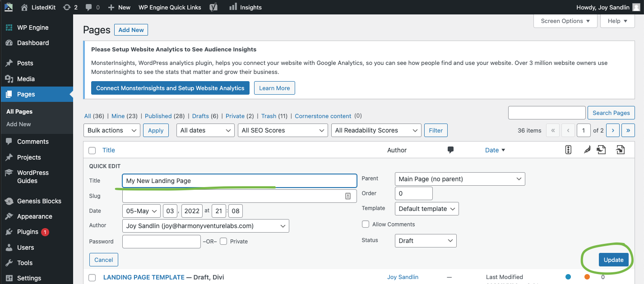Jump to last page of results

[x=628, y=130]
